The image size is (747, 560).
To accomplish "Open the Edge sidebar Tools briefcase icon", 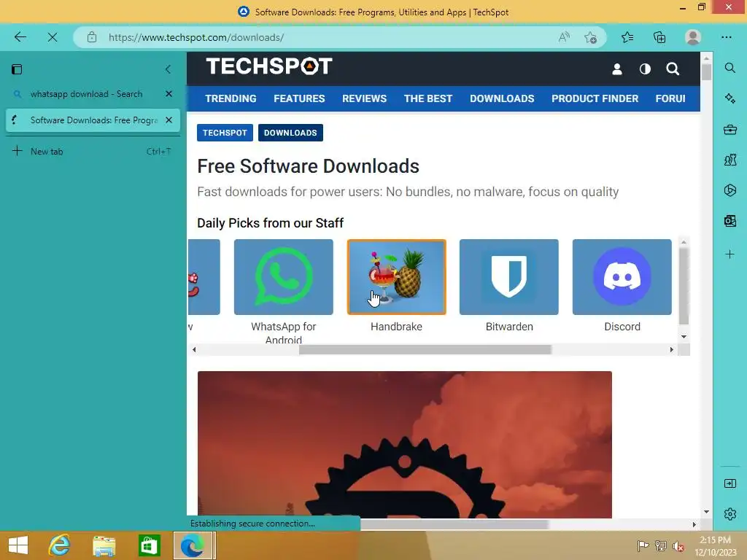I will click(x=729, y=129).
